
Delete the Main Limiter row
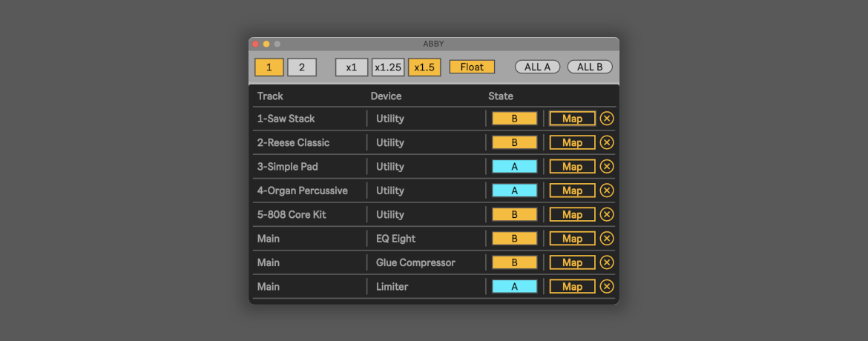[x=607, y=286]
